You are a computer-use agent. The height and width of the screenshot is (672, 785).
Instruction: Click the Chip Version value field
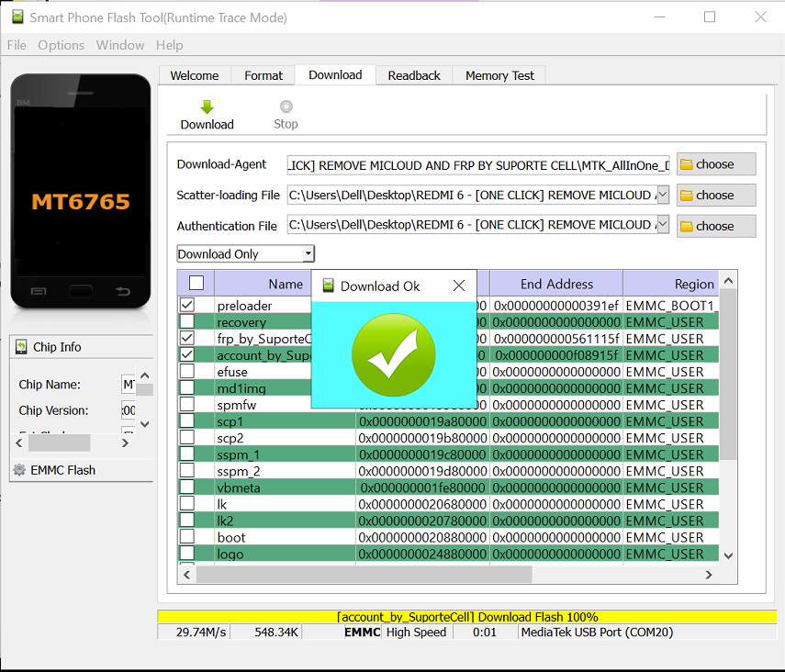(x=129, y=410)
